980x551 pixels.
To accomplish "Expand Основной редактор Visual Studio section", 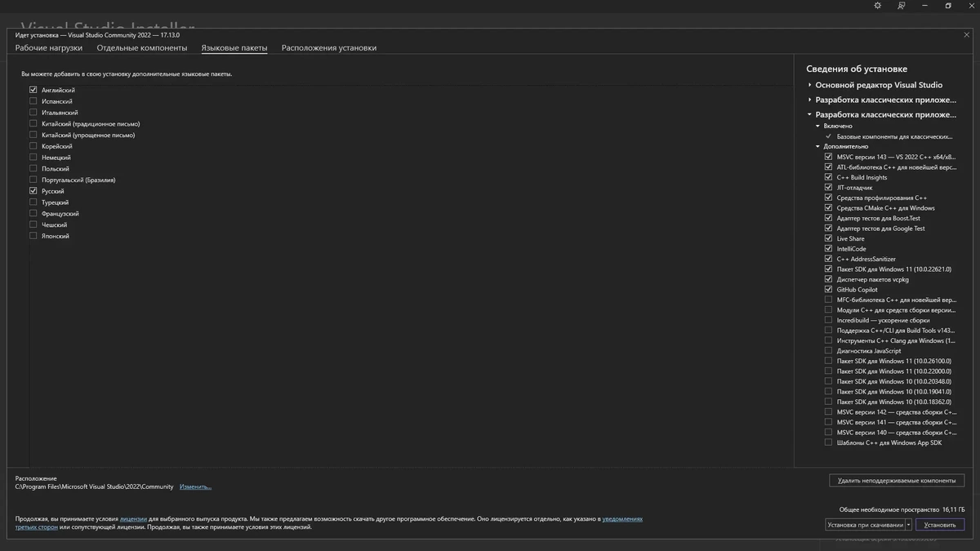I will [810, 85].
